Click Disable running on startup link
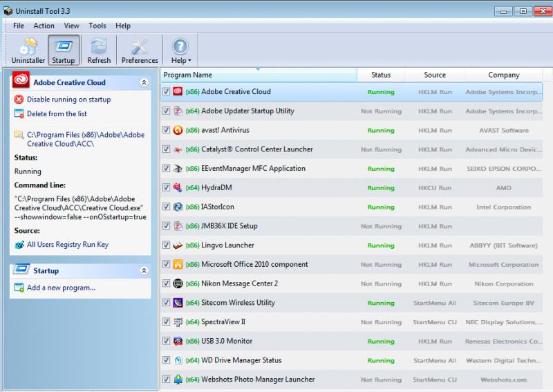The width and height of the screenshot is (553, 392). pyautogui.click(x=68, y=100)
